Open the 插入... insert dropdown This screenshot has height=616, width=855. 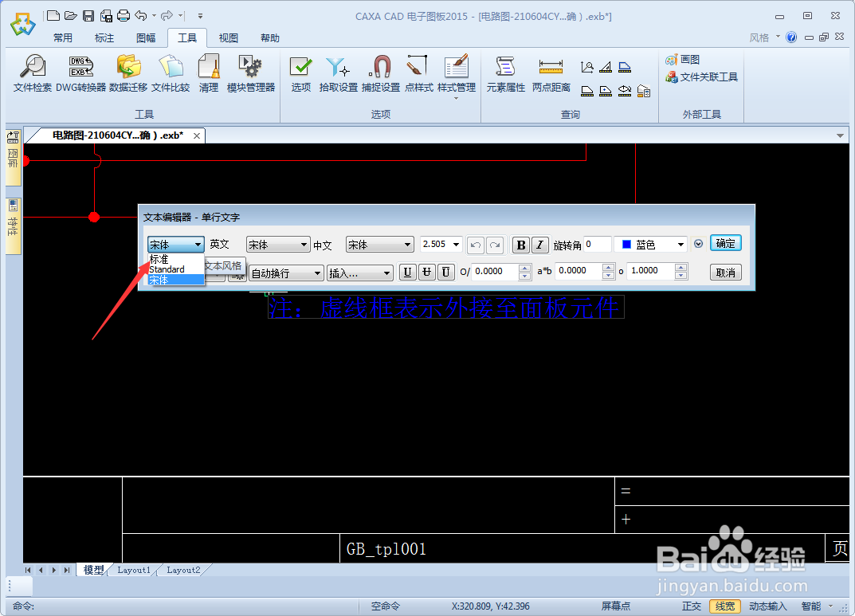tap(360, 273)
